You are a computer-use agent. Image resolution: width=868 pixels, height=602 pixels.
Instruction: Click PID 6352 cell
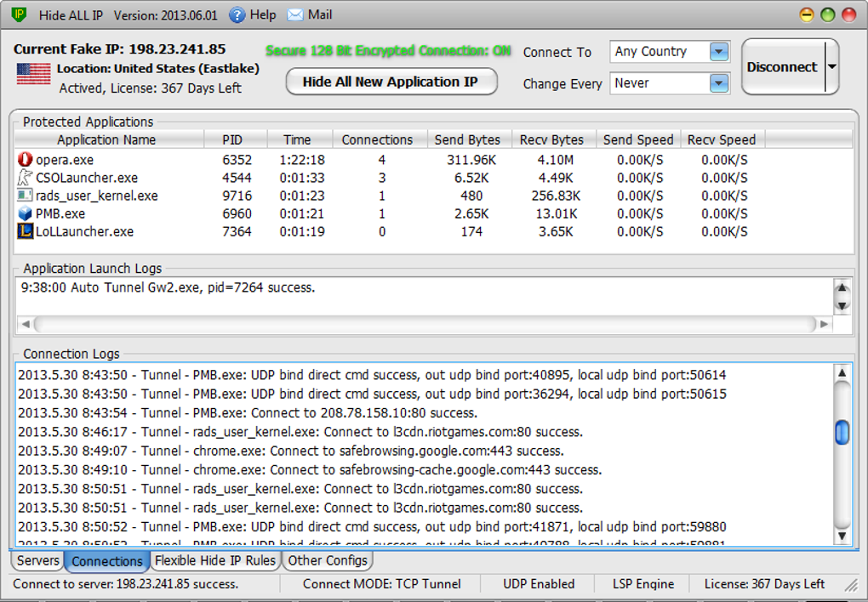point(237,160)
